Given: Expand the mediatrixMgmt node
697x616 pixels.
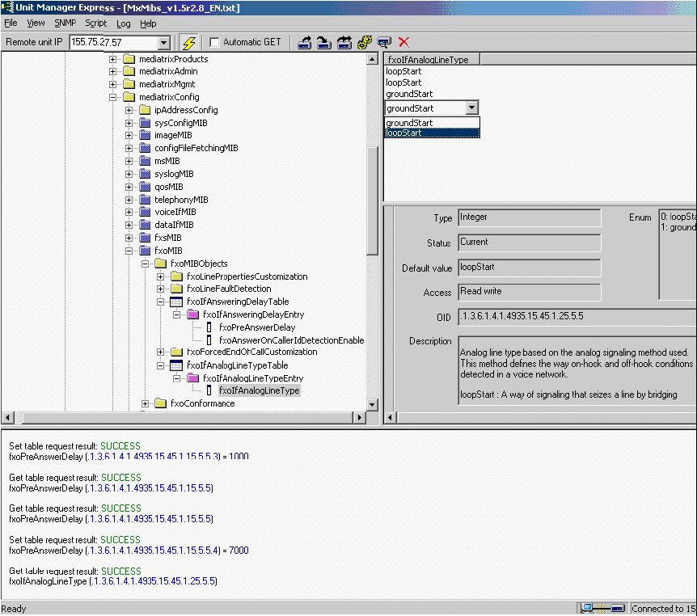Looking at the screenshot, I should (113, 84).
